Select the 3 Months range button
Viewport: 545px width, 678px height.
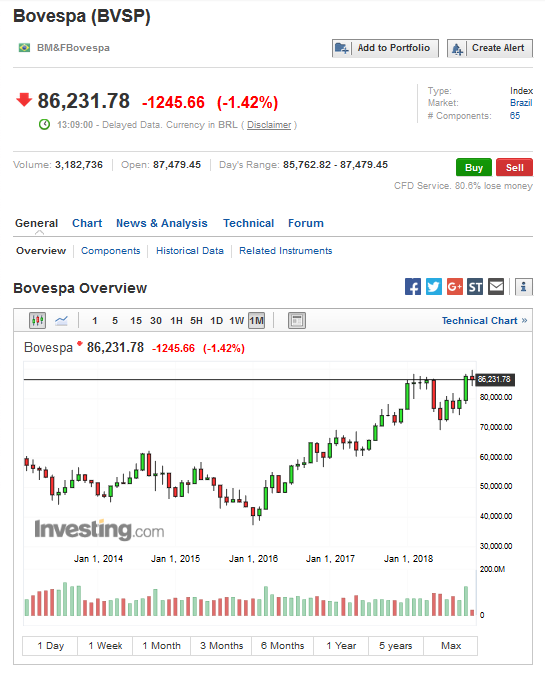click(x=221, y=646)
